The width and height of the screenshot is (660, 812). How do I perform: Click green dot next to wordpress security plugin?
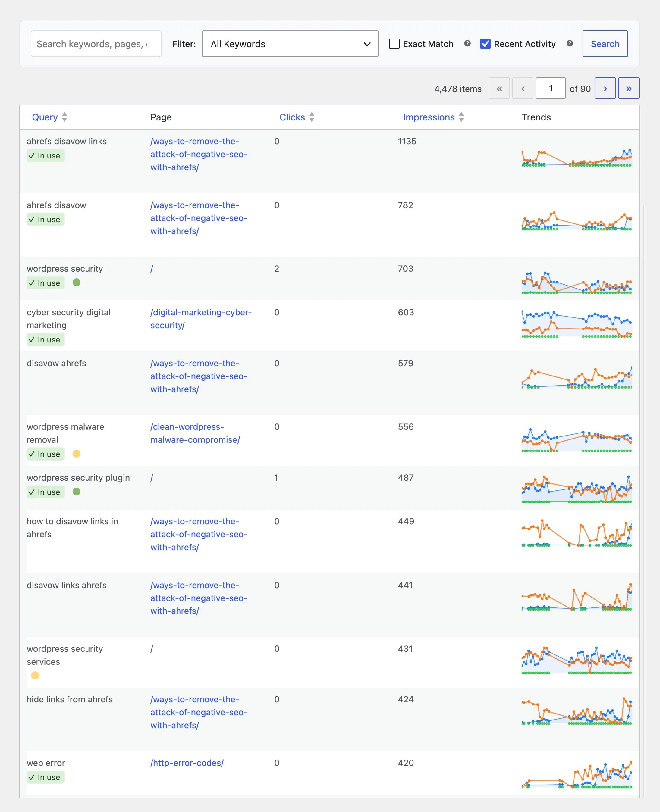[x=77, y=491]
